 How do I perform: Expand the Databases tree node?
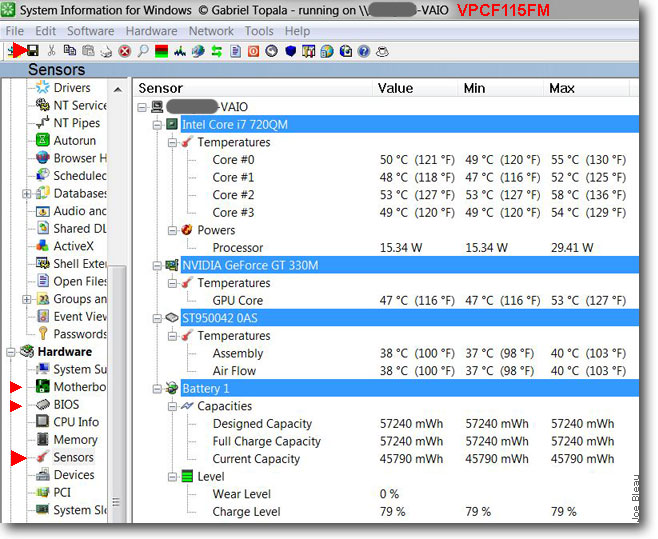click(x=26, y=194)
